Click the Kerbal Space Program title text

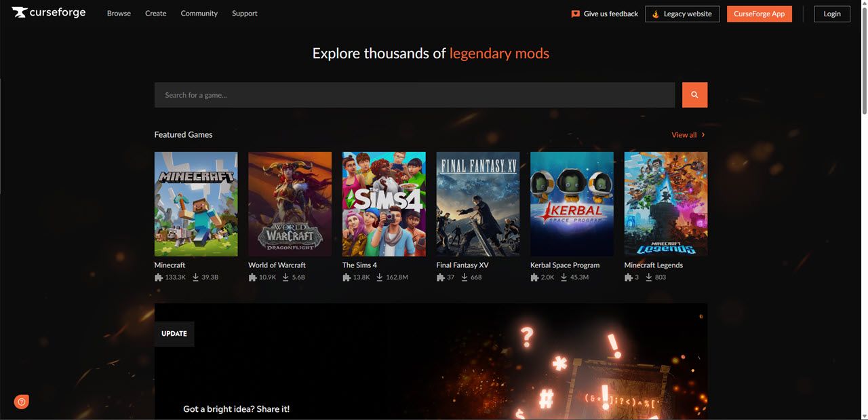pos(565,265)
